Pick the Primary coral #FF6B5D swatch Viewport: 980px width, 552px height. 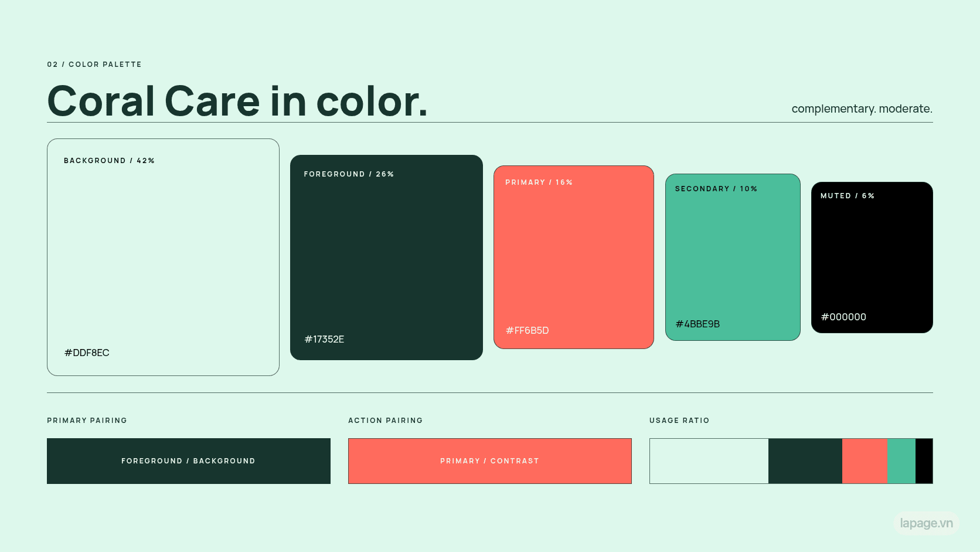coord(574,257)
